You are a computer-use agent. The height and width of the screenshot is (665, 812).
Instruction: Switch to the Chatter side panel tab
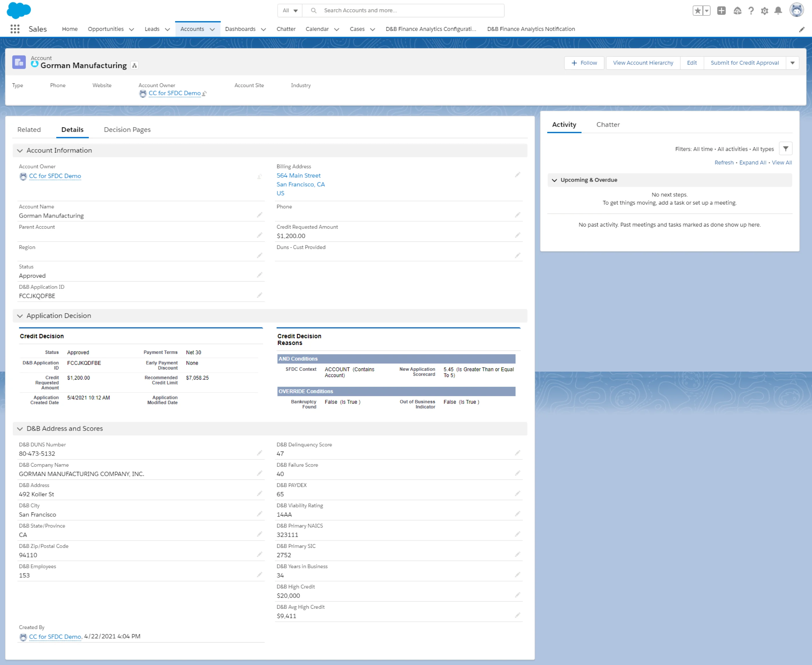coord(608,124)
